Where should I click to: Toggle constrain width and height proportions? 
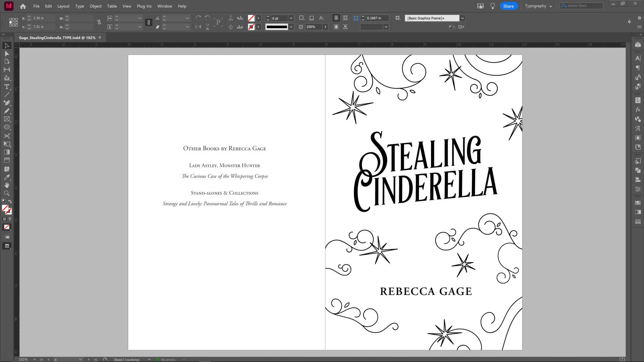[x=99, y=22]
